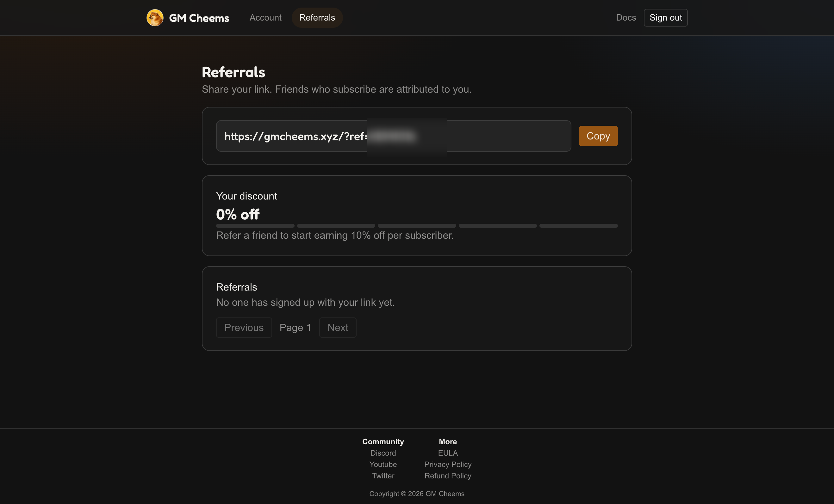The image size is (834, 504).
Task: Click 'No one has signed up' message
Action: coord(305,302)
